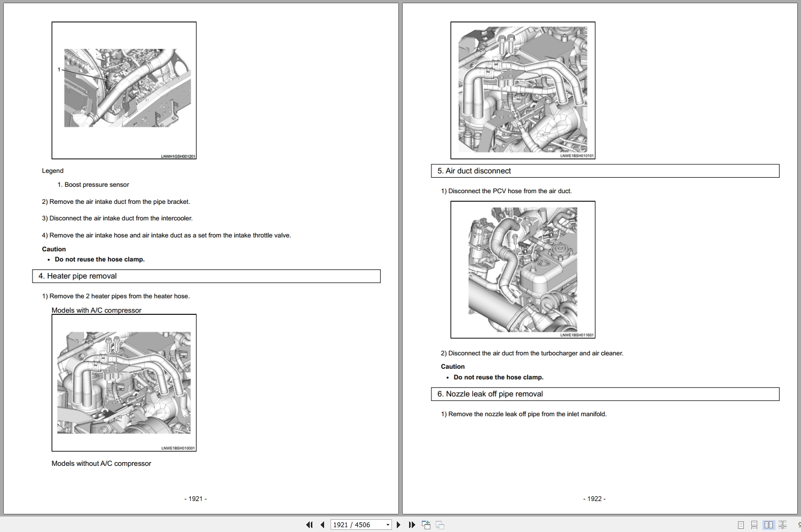Viewport: 801px width, 532px height.
Task: Click figure code LNWE1BSH011601
Action: point(577,335)
